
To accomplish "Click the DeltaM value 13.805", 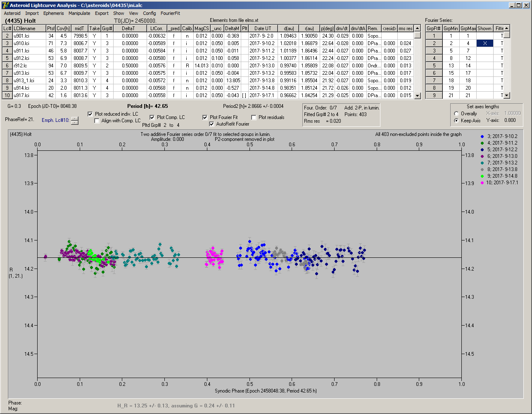I will [232, 81].
